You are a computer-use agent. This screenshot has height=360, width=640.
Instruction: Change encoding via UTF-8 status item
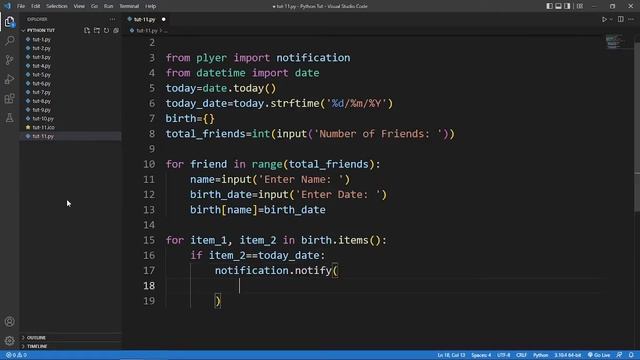[504, 355]
